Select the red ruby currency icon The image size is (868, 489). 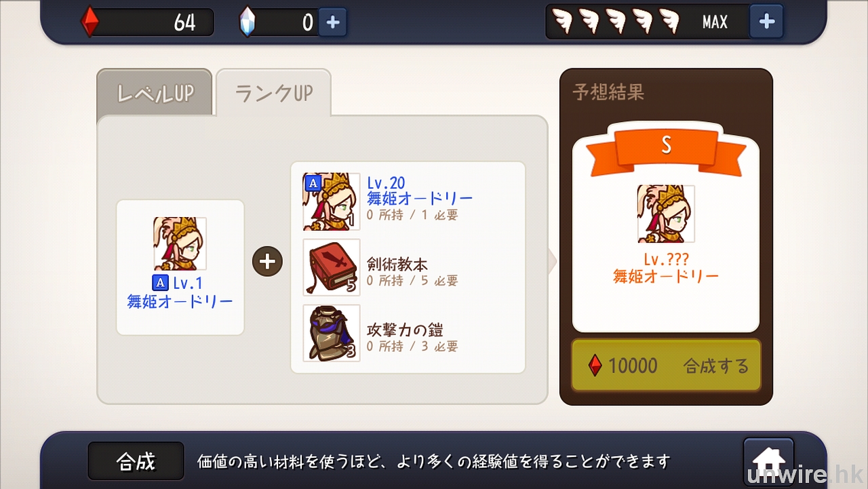click(x=90, y=22)
